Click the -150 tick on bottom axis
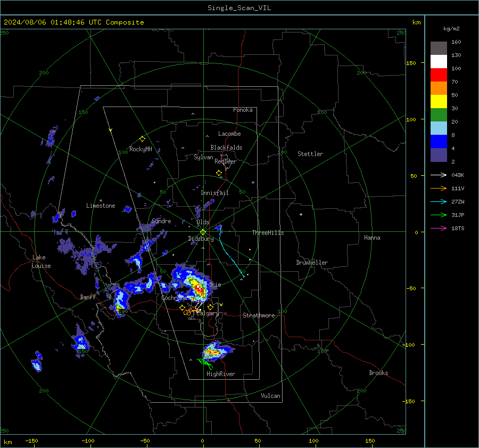 31,441
